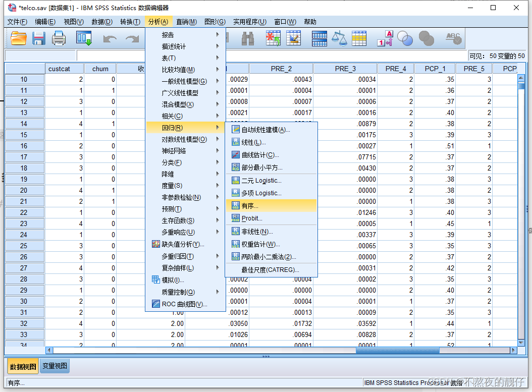Screen dimensions: 532x392
Task: Open the Help (帮助) menu
Action: (x=310, y=22)
